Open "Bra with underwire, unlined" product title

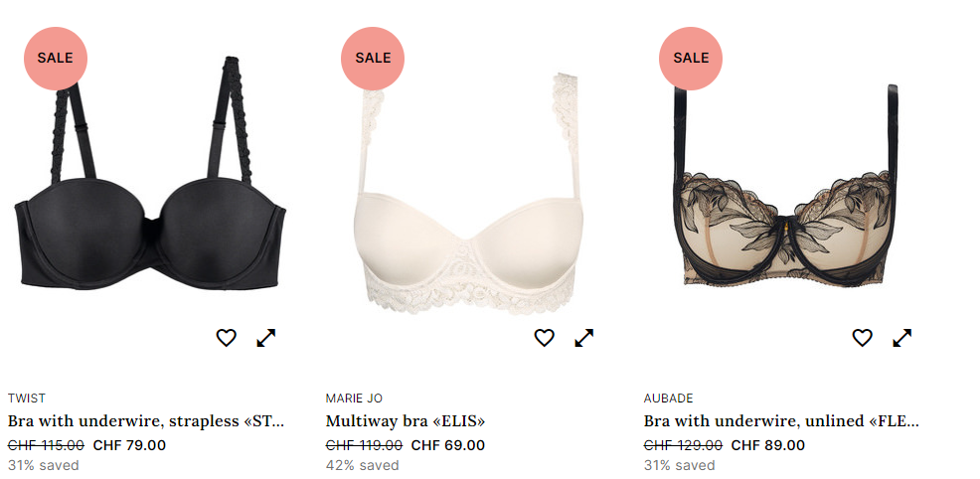tap(781, 421)
